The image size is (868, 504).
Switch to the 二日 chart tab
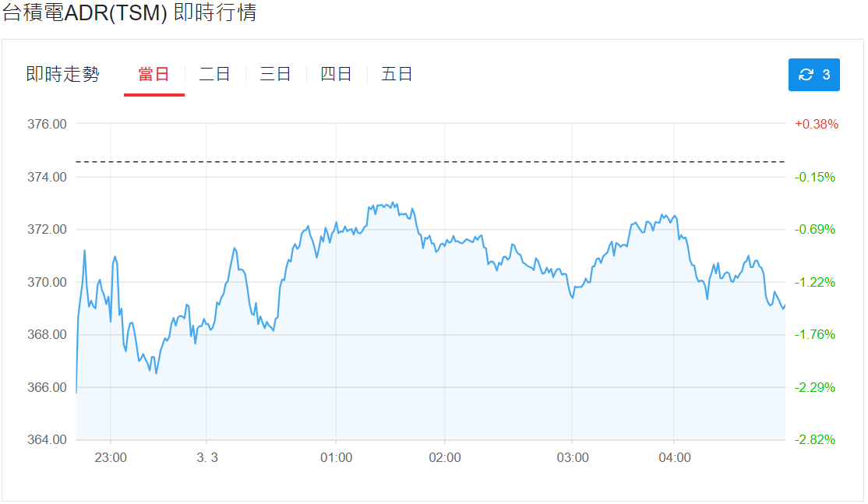pos(214,75)
